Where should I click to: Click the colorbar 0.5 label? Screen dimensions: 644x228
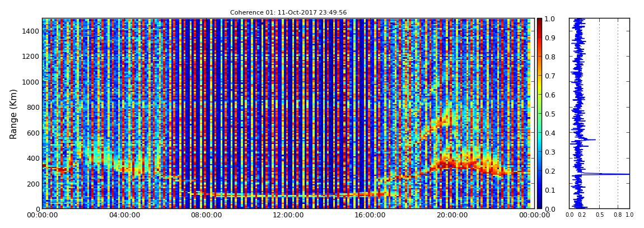(x=550, y=114)
